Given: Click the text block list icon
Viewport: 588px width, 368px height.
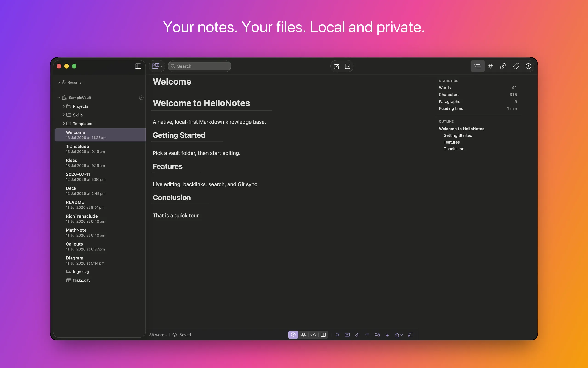Looking at the screenshot, I should click(347, 335).
